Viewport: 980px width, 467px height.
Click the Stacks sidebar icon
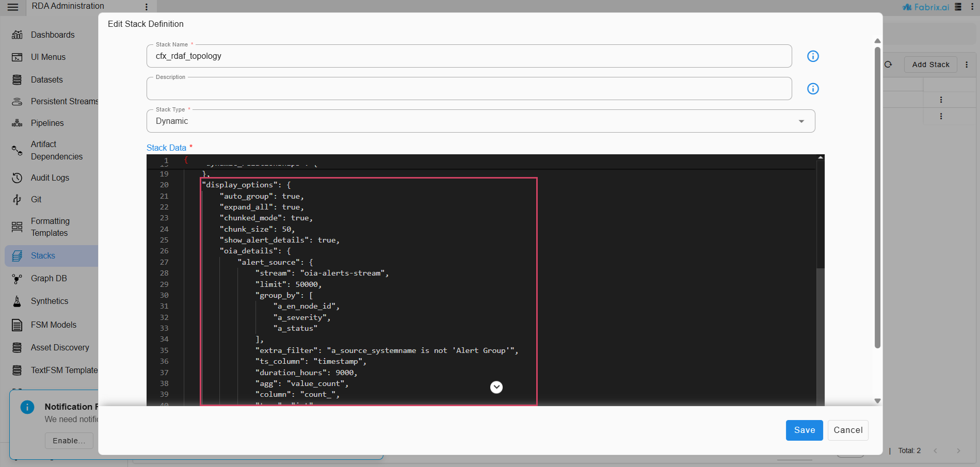(17, 256)
